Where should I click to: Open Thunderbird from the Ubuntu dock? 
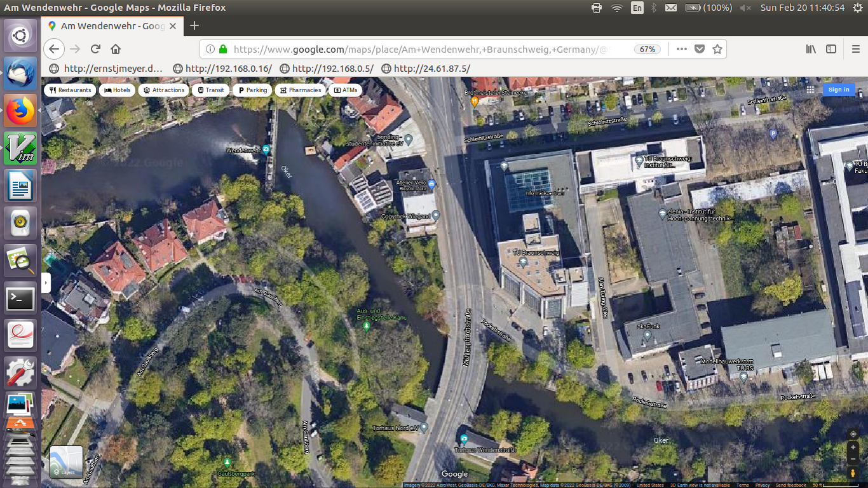[20, 73]
